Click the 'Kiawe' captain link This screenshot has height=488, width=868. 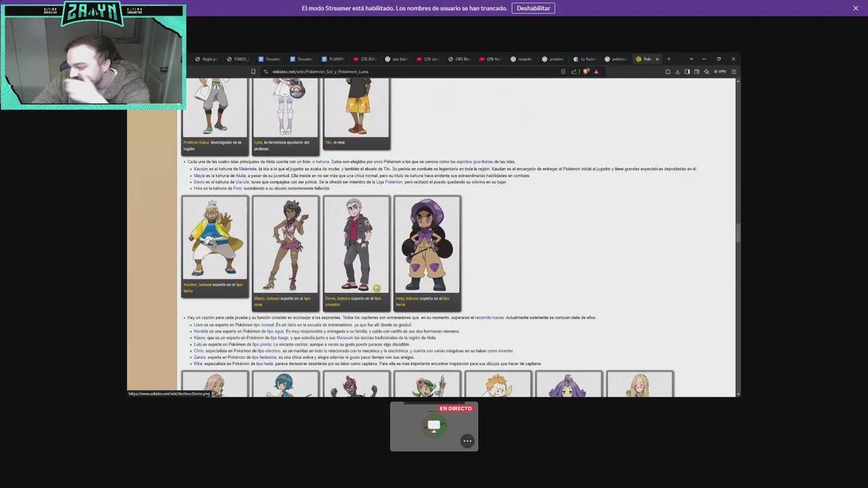[x=199, y=338]
